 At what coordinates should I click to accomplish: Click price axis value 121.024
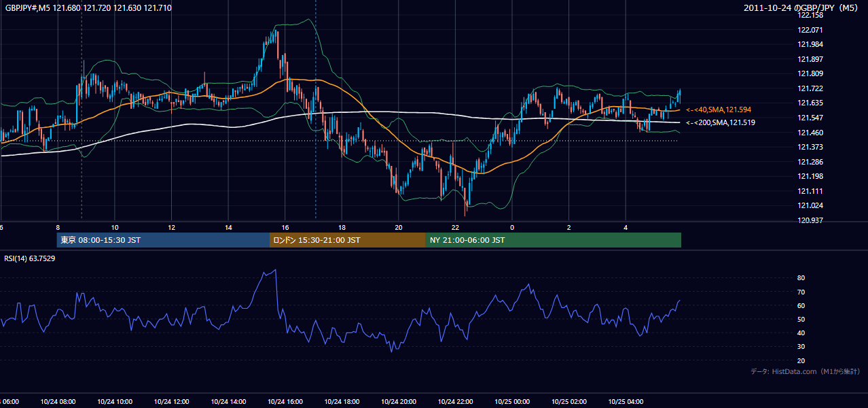click(812, 205)
